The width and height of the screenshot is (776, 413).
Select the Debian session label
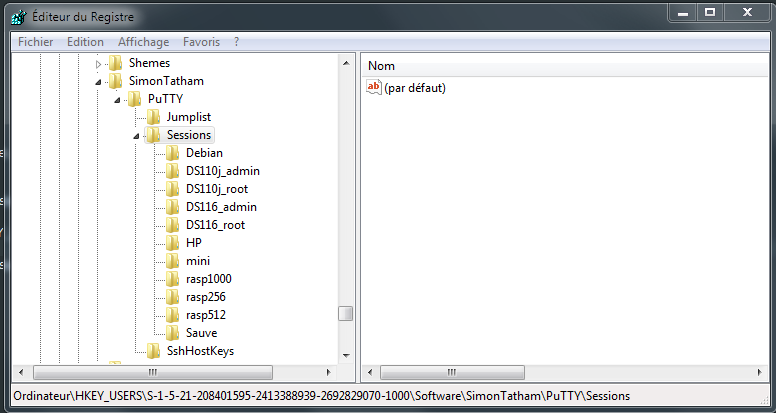(204, 153)
